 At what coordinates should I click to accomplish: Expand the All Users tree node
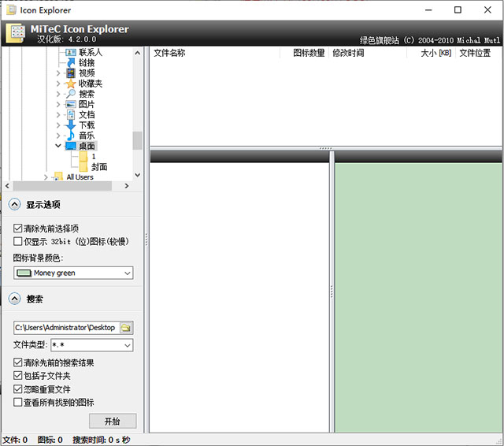tap(46, 177)
